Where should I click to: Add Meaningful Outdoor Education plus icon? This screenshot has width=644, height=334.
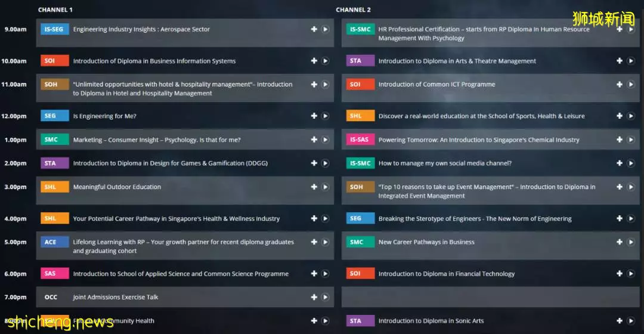pyautogui.click(x=314, y=187)
